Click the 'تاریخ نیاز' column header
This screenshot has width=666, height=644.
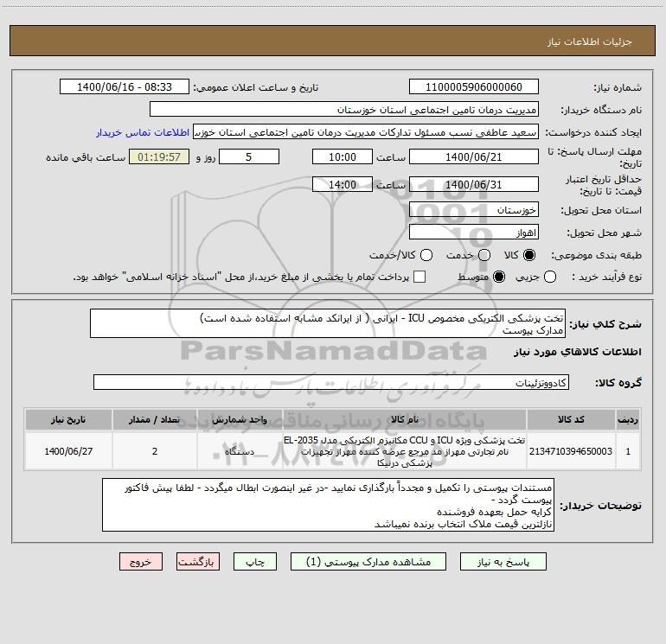[x=68, y=419]
